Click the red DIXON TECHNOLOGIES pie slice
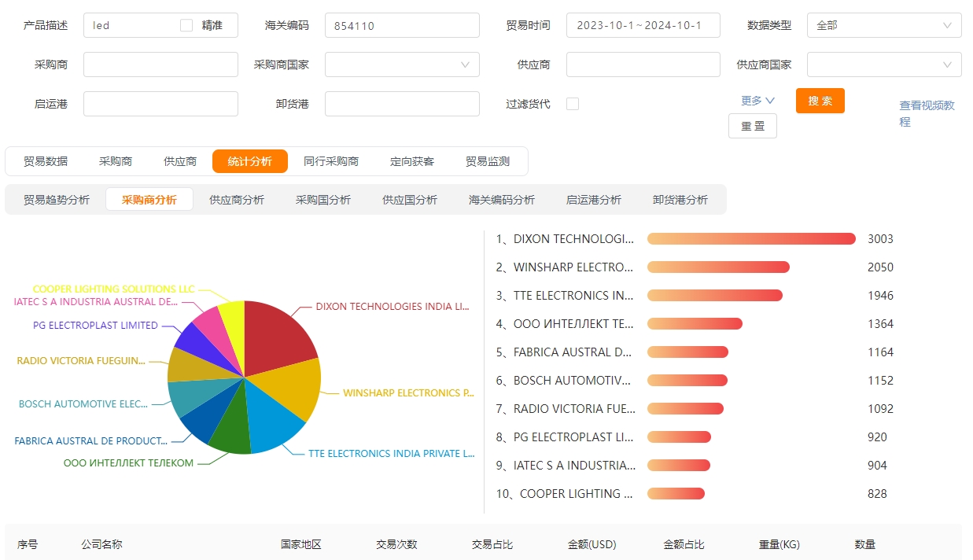Viewport: 973px width, 560px height. point(277,337)
